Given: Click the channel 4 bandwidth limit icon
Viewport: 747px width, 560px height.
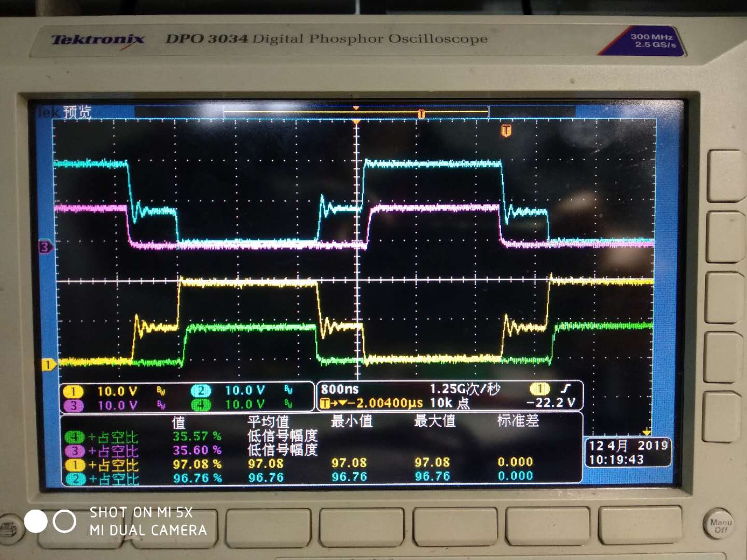Looking at the screenshot, I should click(288, 404).
